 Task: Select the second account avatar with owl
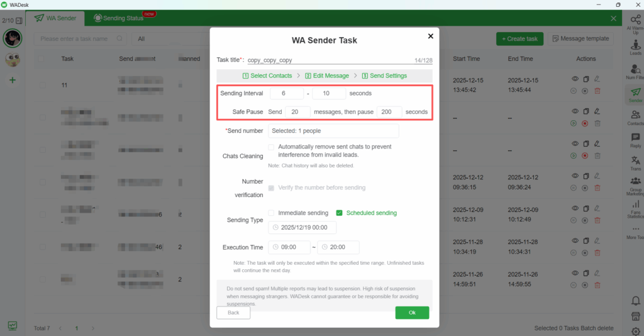point(13,60)
